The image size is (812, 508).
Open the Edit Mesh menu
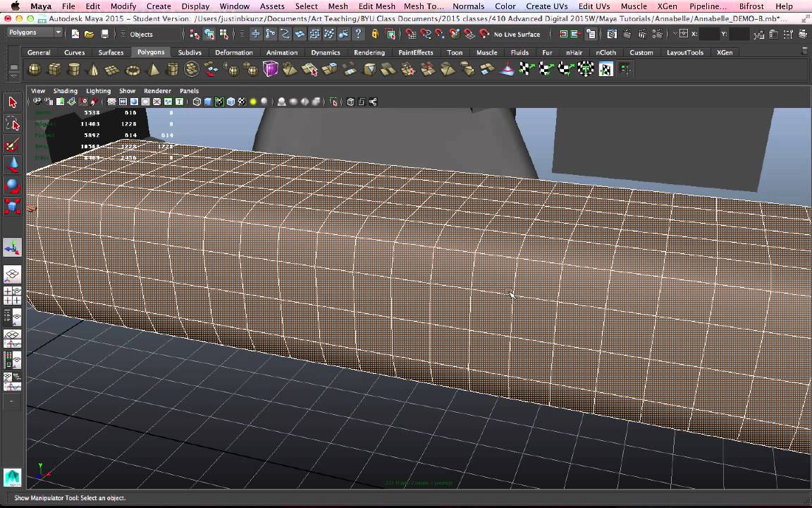coord(376,6)
